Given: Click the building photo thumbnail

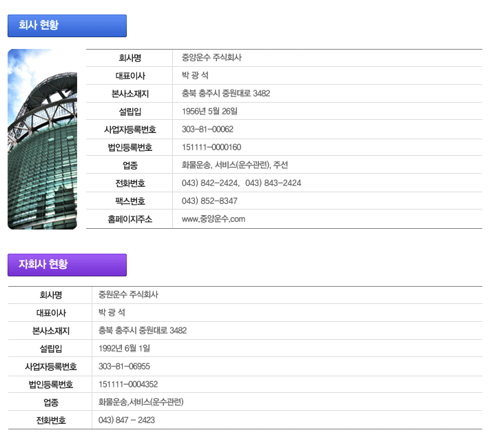Looking at the screenshot, I should click(43, 139).
